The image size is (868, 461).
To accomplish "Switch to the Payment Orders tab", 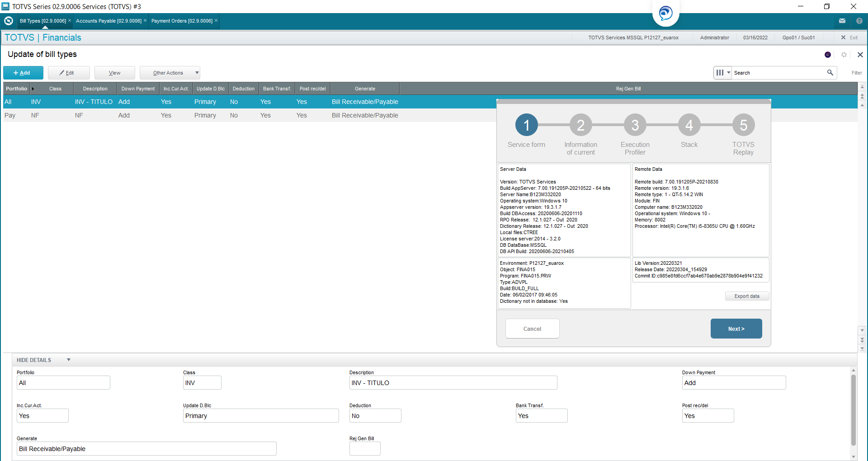I will click(x=182, y=21).
